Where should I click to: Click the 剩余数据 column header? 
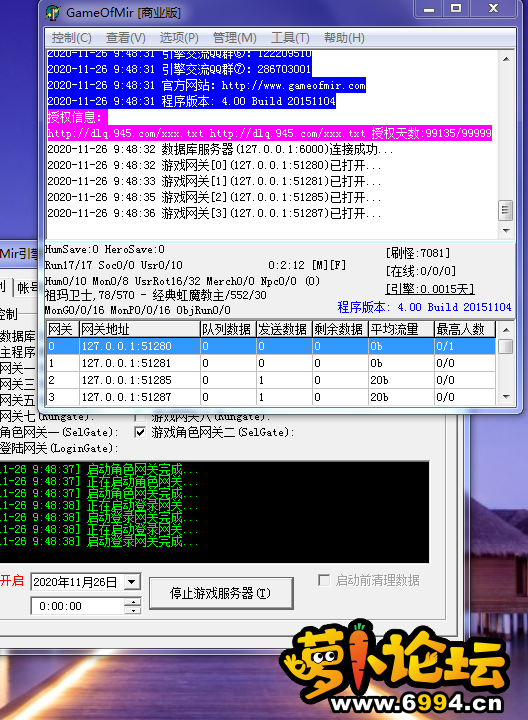click(340, 329)
